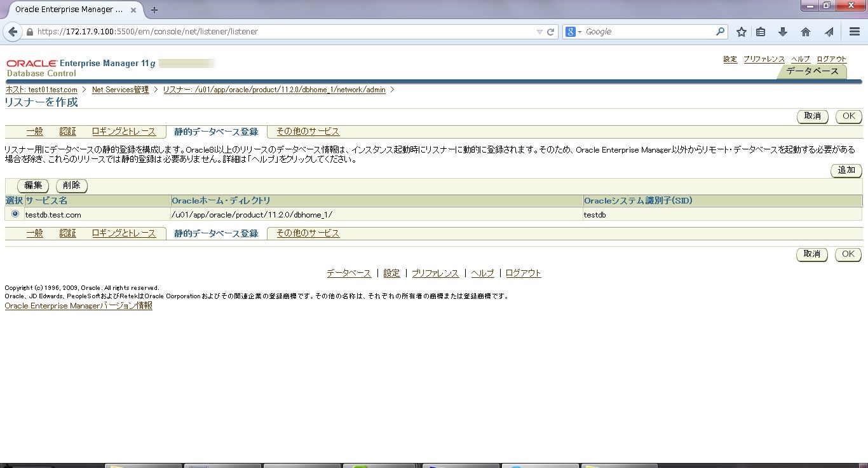Screen dimensions: 868x468
Task: Open the lower ロギングとトレース tab
Action: coord(124,233)
